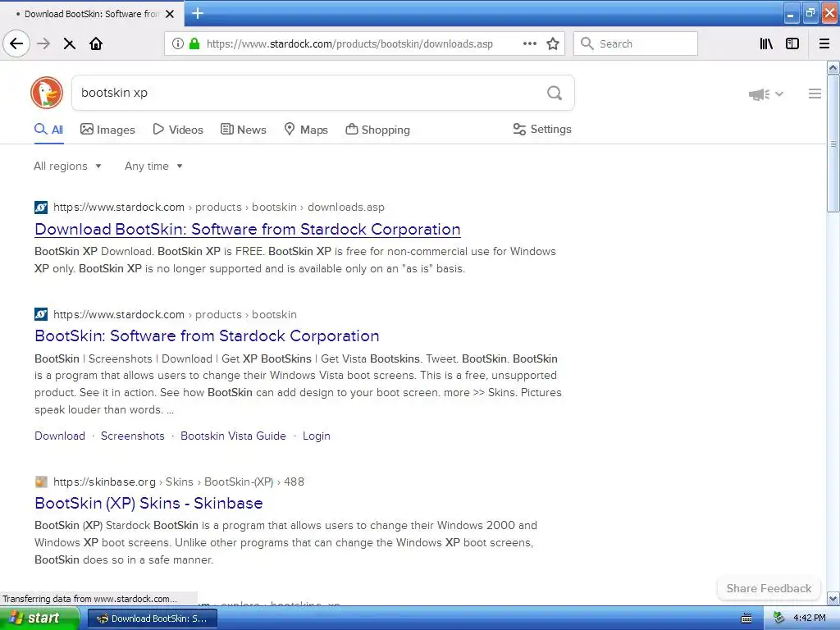Click the skinbase.org breadcrumb URL
The height and width of the screenshot is (630, 840).
178,482
